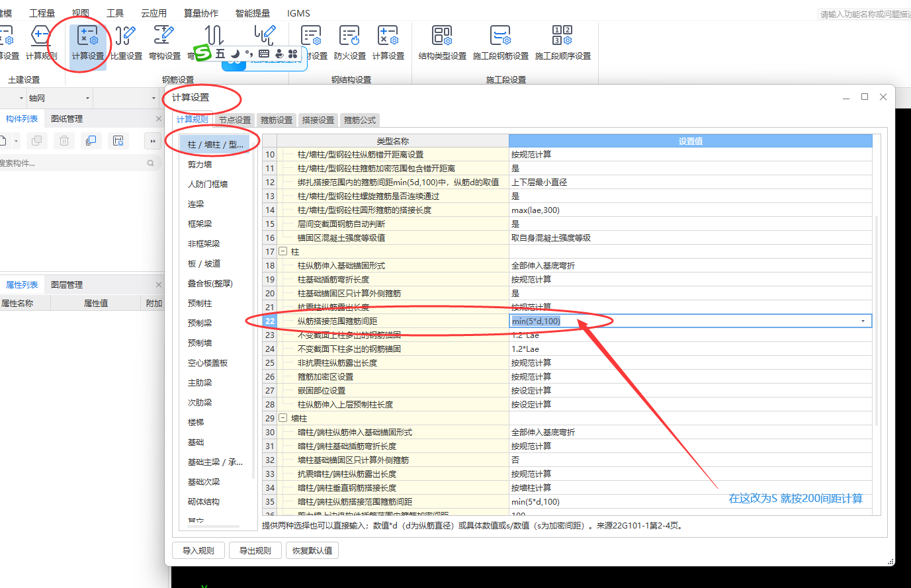Screen dimensions: 911x588
Task: Collapse the 墙柱 group in row 29
Action: 282,418
